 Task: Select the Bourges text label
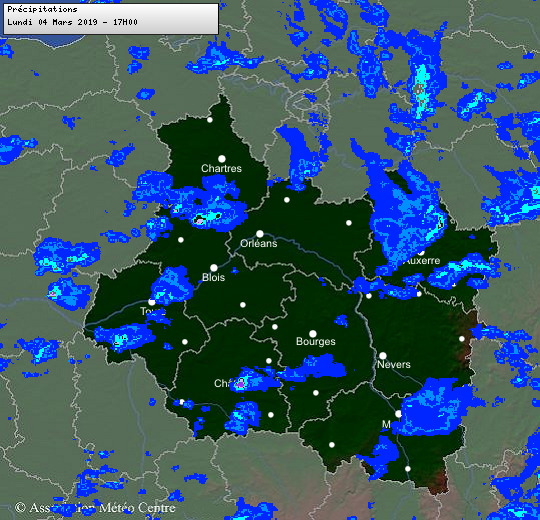point(315,341)
